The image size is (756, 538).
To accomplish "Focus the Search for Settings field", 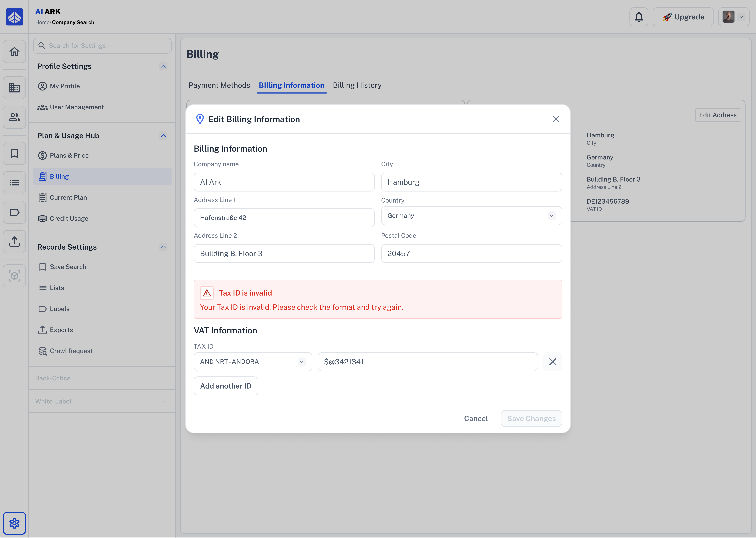I will coord(102,46).
